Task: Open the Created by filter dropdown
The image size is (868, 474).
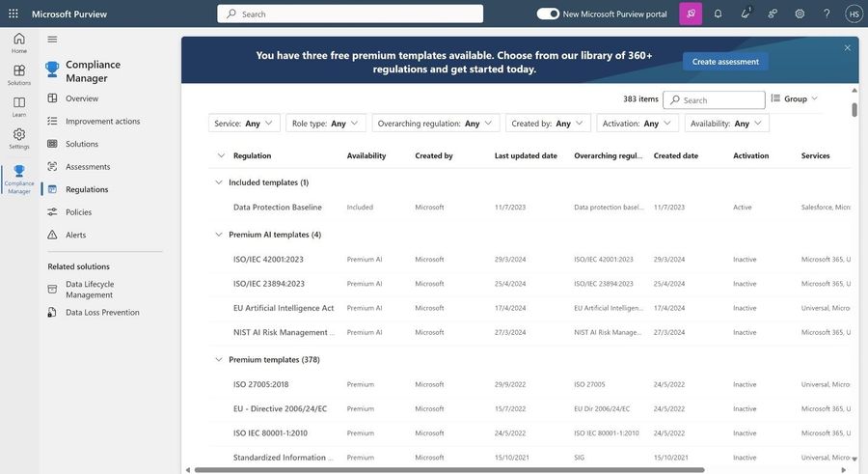Action: 548,123
